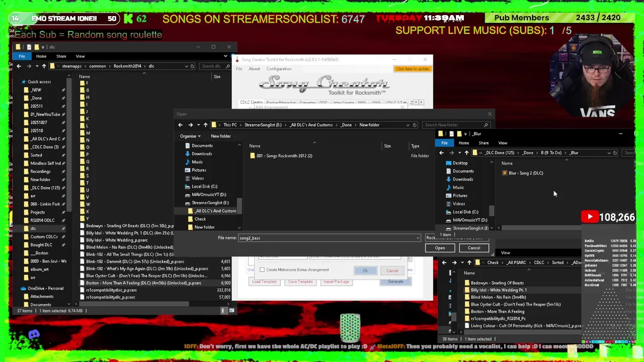The height and width of the screenshot is (362, 644).
Task: Open Share tab in dlc Explorer
Action: click(61, 56)
